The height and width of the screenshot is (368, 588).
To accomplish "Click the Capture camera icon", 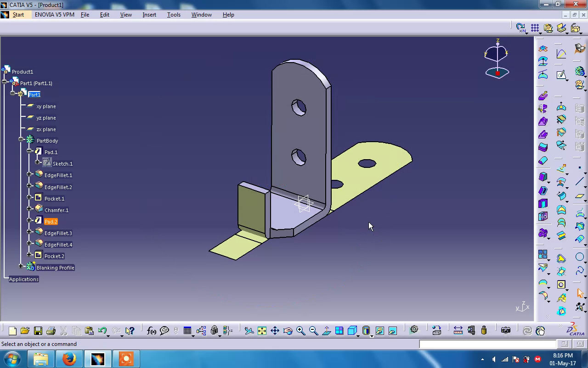I will click(506, 330).
